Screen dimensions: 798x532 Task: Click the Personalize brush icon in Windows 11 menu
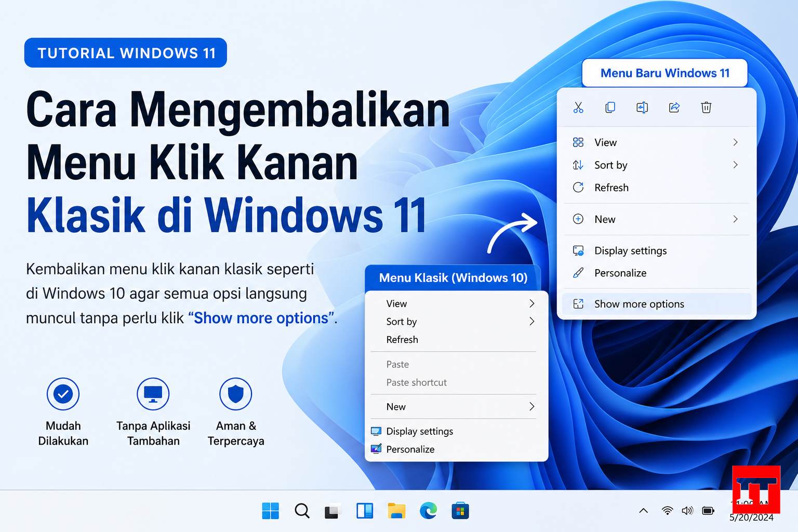[578, 273]
